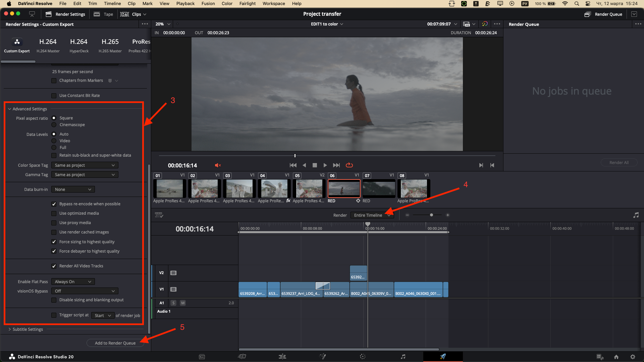
Task: Change Render selection from Entire Timeline
Action: (372, 215)
